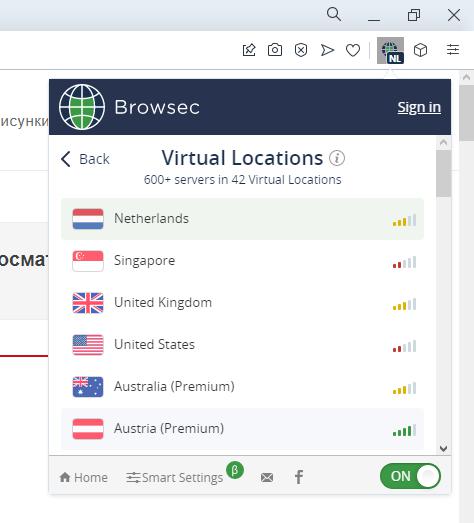Open Smart Settings in footer
The image size is (474, 523).
(174, 477)
